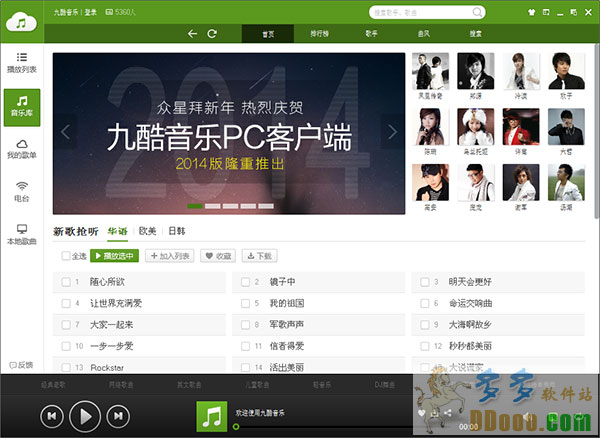Image resolution: width=600 pixels, height=438 pixels.
Task: Click the 下载 download button
Action: point(259,256)
